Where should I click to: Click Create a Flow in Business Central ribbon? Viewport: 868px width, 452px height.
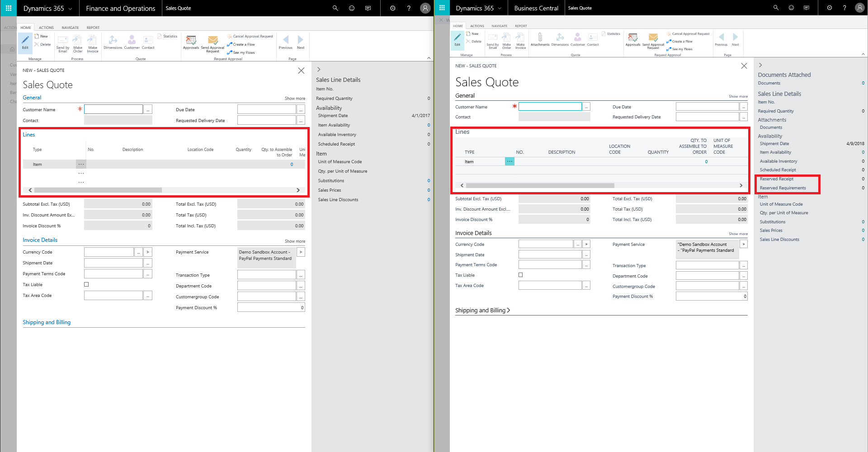click(679, 41)
